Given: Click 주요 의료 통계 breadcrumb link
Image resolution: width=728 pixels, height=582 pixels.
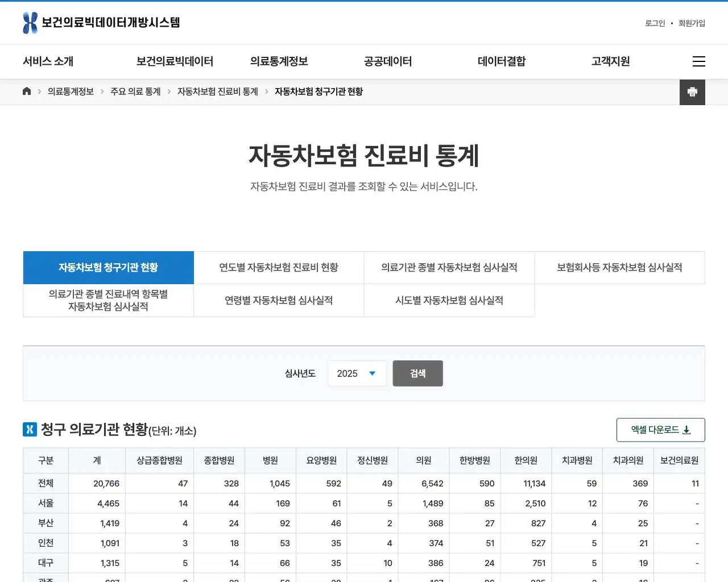Looking at the screenshot, I should coord(136,92).
